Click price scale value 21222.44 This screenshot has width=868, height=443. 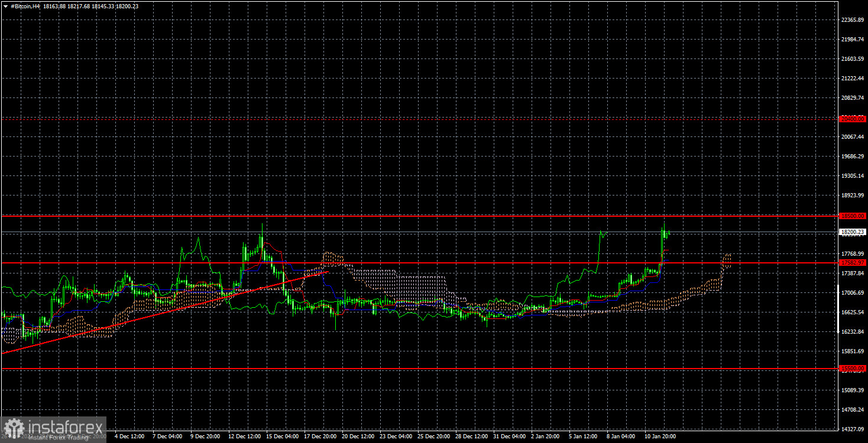click(853, 79)
